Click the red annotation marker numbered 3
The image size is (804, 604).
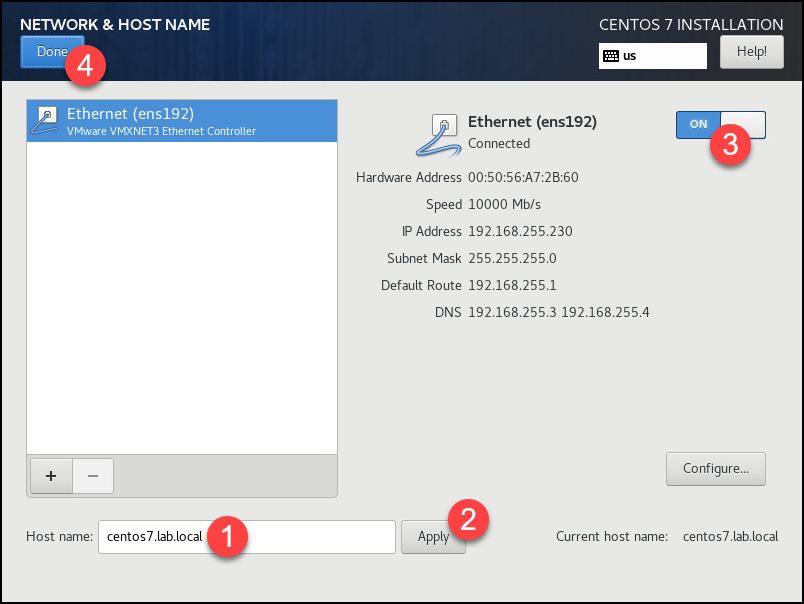click(x=730, y=144)
